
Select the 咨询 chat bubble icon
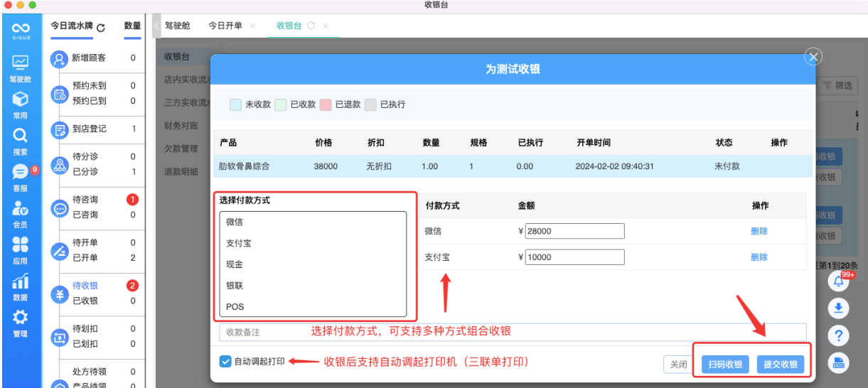pyautogui.click(x=59, y=208)
